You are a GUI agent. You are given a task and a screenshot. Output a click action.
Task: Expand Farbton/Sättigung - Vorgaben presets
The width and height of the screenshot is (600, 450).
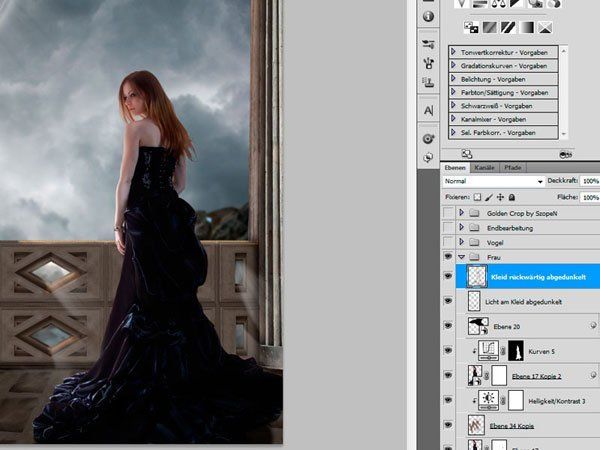[x=453, y=91]
